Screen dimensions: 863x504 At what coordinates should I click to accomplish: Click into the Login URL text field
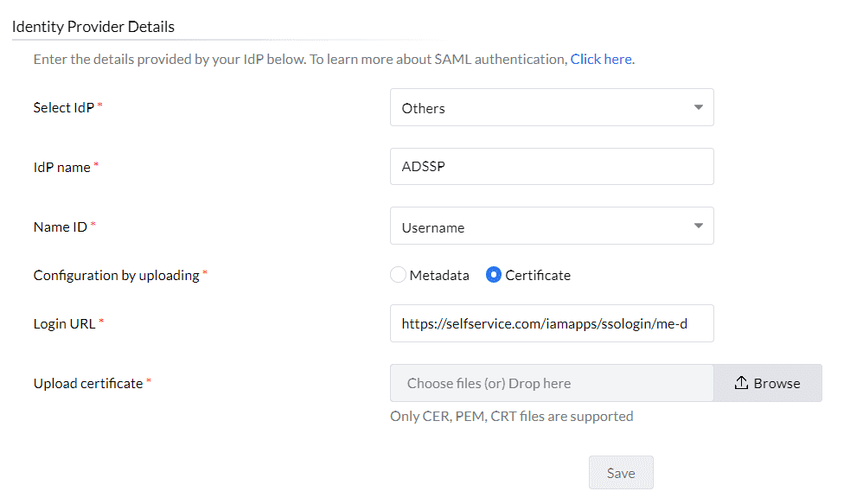[x=551, y=323]
